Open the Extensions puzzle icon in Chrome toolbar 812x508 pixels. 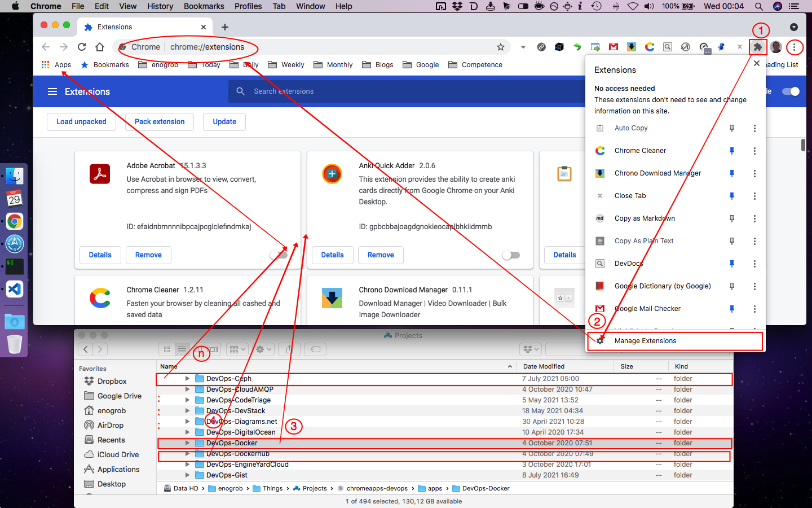[x=757, y=47]
